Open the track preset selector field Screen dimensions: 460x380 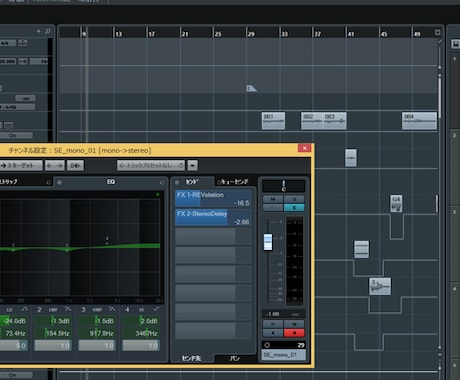pyautogui.click(x=151, y=165)
